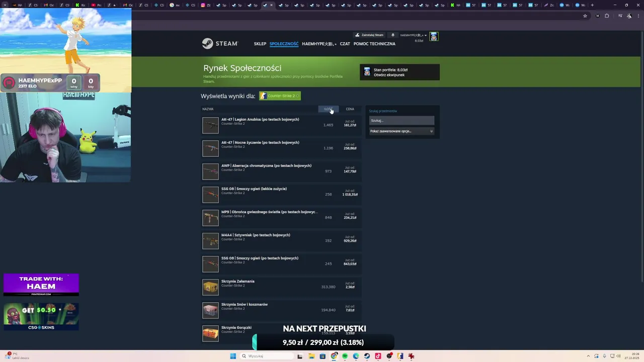Viewport: 644px width, 362px height.
Task: Open the SPOŁECZNOŚĆ menu
Action: [x=284, y=44]
